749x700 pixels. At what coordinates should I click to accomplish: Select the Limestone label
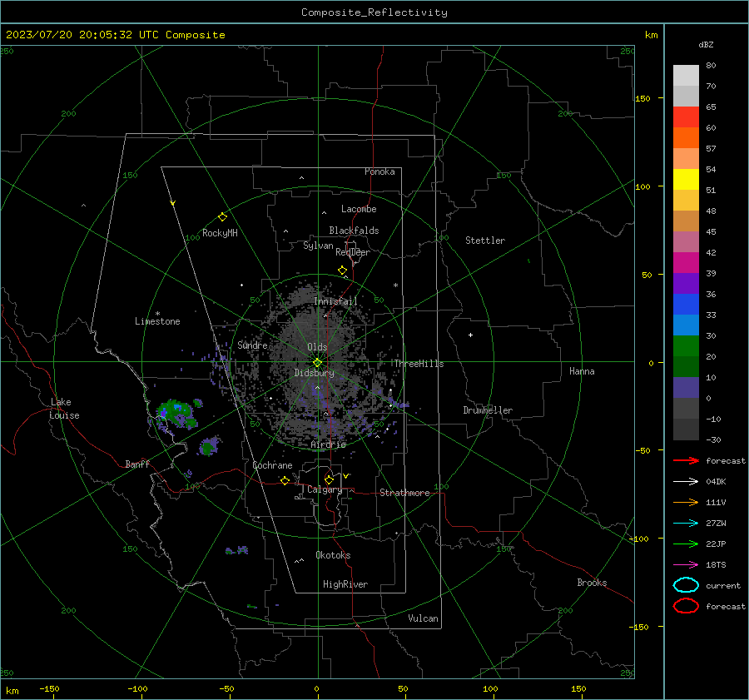tap(157, 321)
